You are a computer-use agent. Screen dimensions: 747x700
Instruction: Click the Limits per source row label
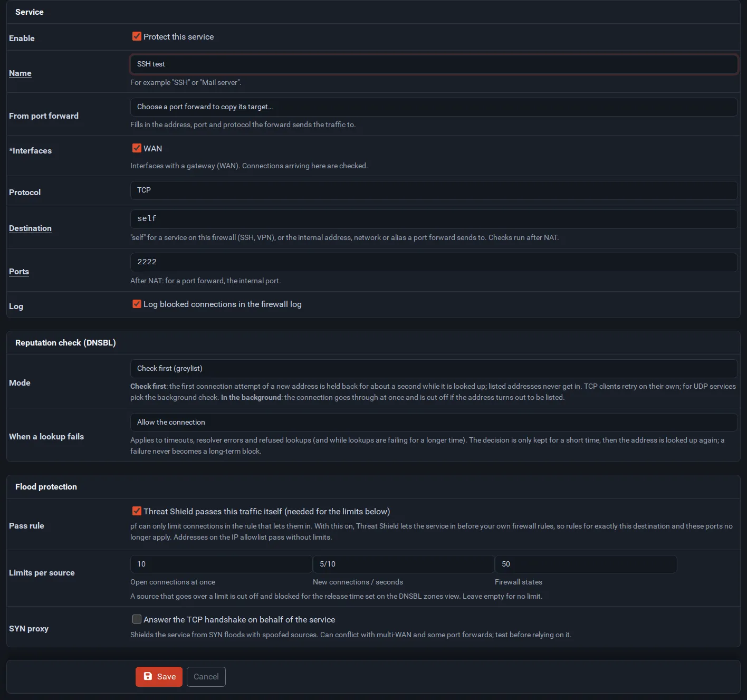42,573
